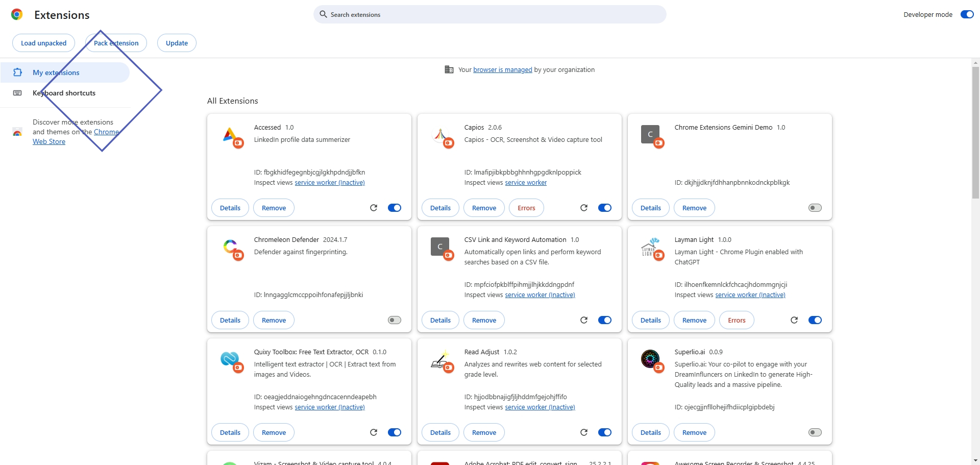Screen dimensions: 980x465
Task: Enable Chrome Extensions Gemini Demo
Action: [815, 208]
